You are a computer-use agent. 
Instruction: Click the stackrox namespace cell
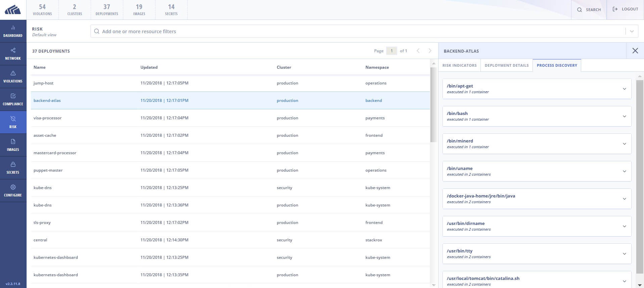pyautogui.click(x=374, y=240)
